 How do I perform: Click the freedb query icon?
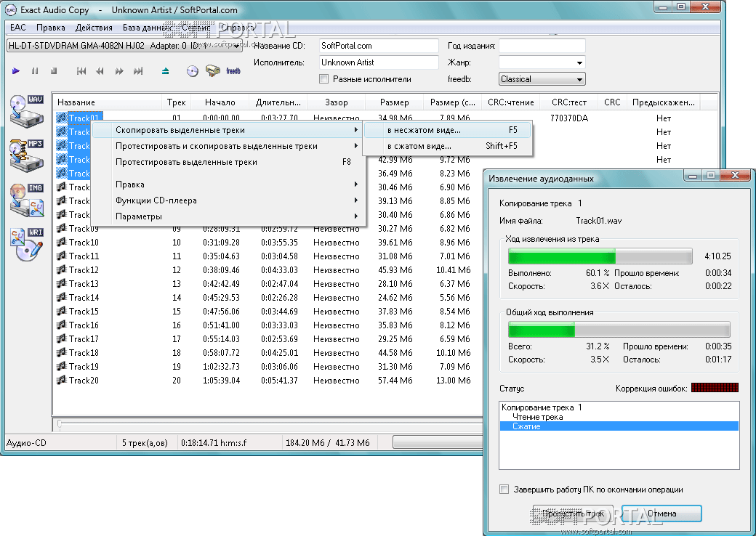click(x=233, y=70)
